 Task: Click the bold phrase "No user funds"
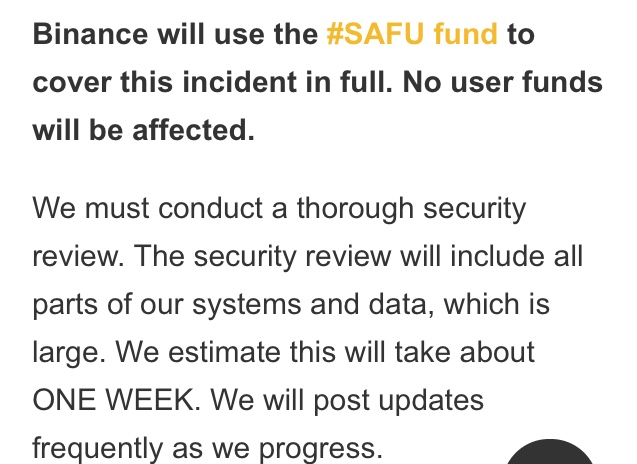[503, 82]
